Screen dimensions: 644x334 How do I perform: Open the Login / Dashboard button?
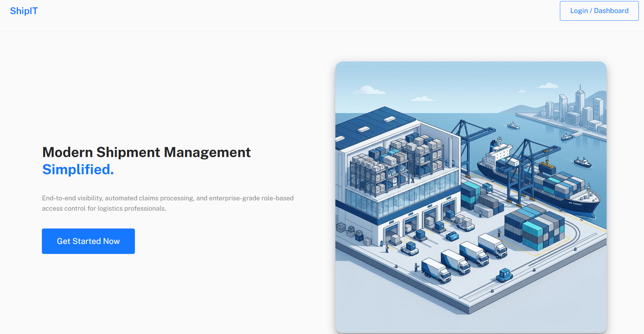pyautogui.click(x=599, y=11)
